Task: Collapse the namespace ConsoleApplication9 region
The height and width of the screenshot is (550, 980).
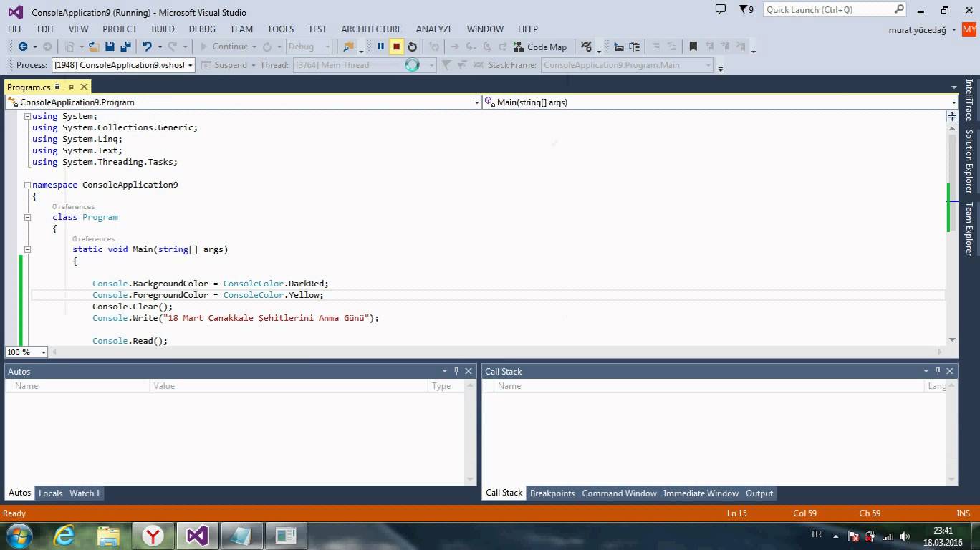Action: (27, 184)
